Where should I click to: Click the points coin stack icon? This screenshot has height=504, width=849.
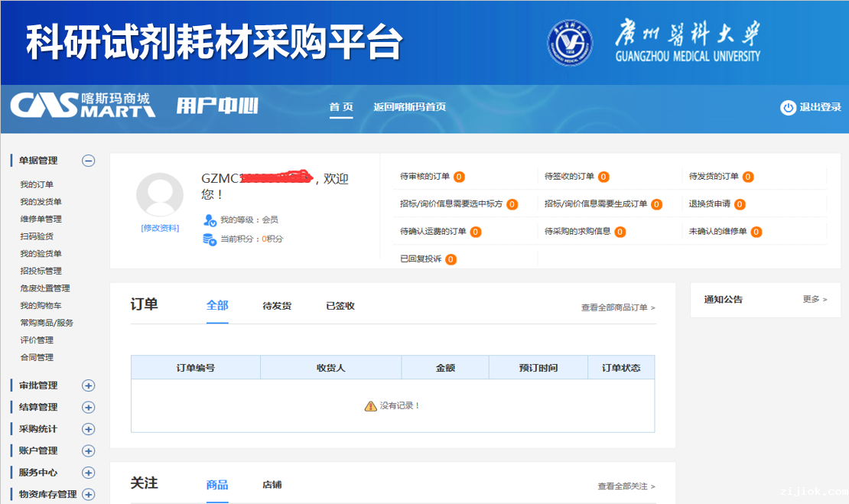click(x=210, y=239)
